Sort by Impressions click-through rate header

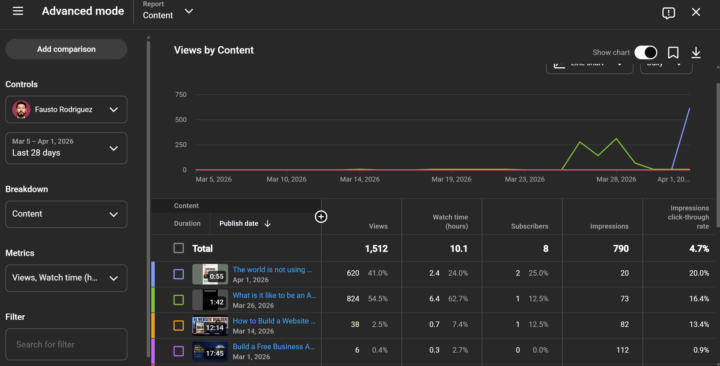(688, 217)
